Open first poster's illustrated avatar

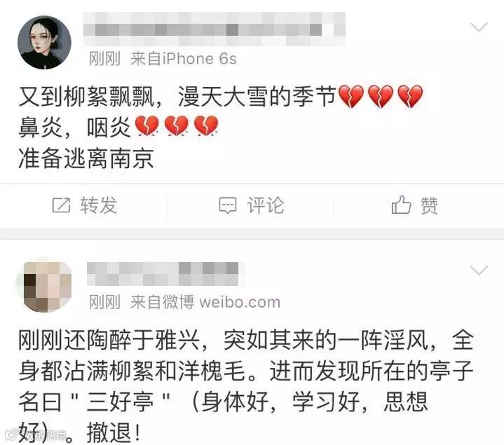coord(44,43)
